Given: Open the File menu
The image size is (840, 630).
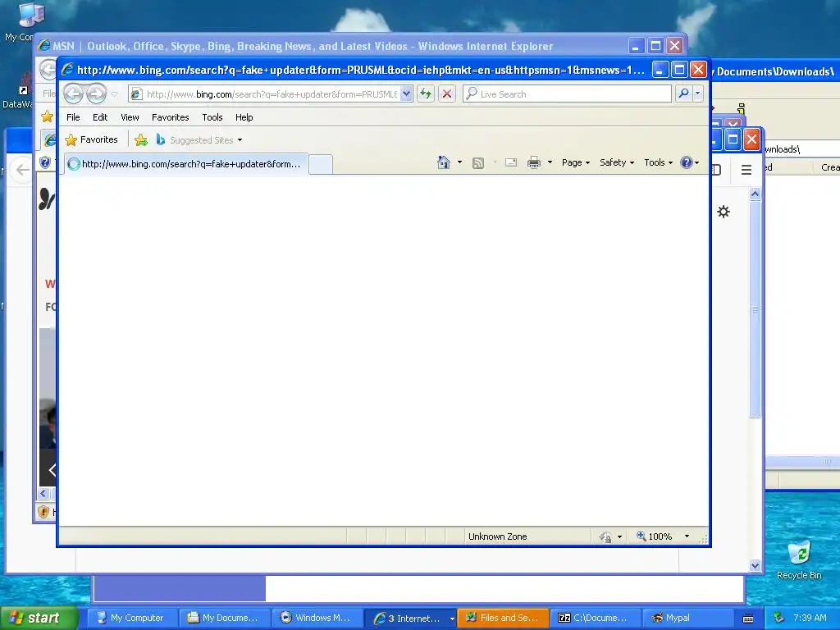Looking at the screenshot, I should pos(73,117).
